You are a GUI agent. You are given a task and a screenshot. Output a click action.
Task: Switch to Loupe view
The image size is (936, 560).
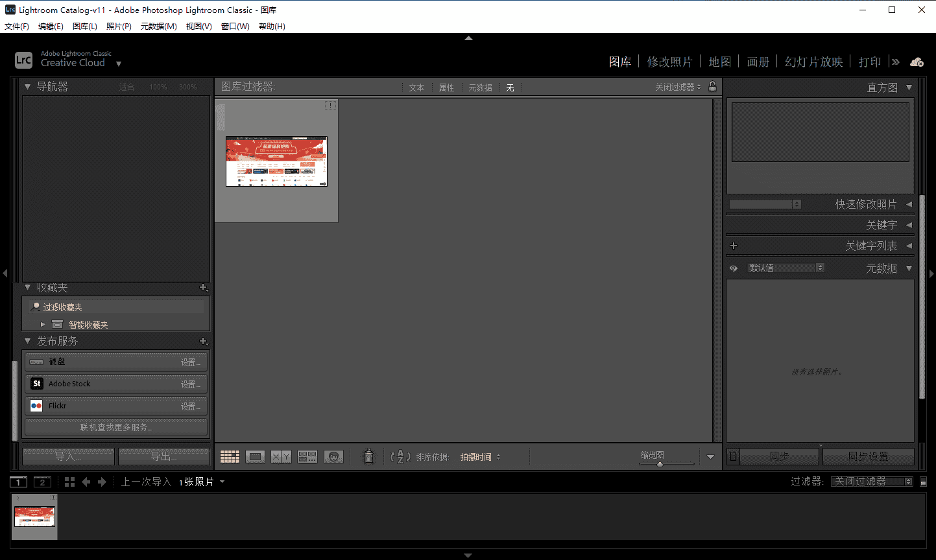coord(255,456)
